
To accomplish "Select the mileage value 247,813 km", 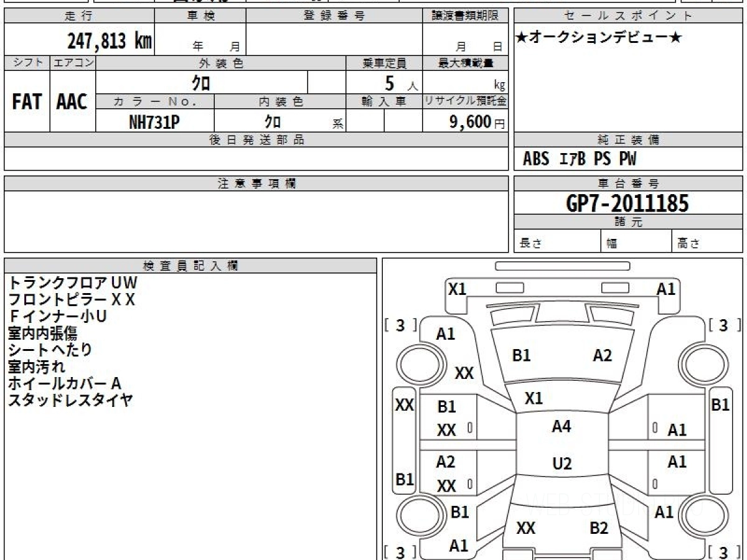I will coord(110,41).
